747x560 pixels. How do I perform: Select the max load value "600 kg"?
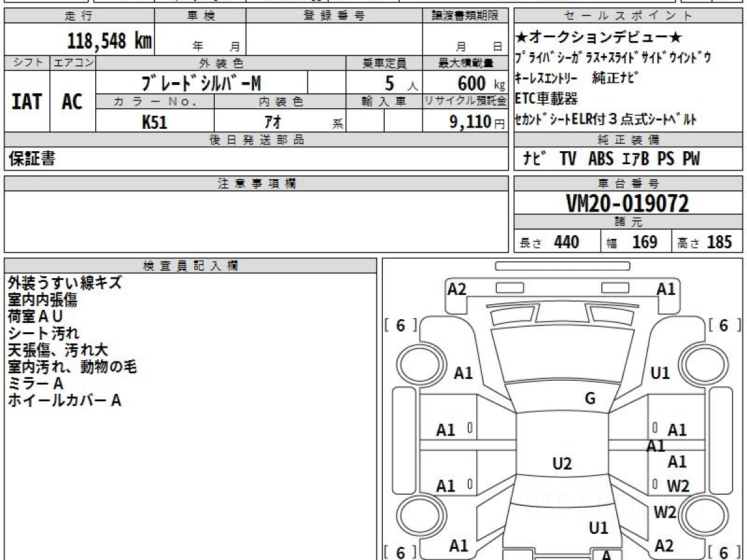[x=481, y=83]
